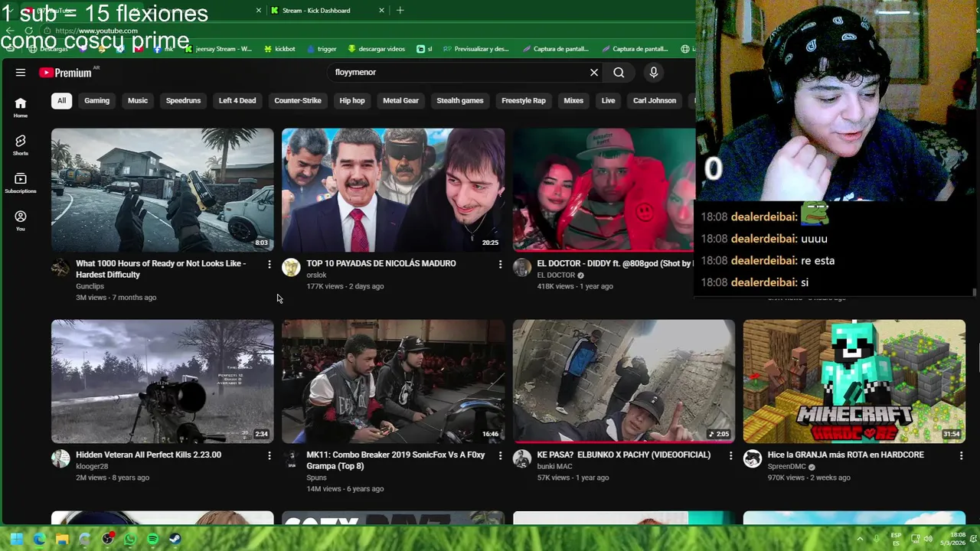Image resolution: width=980 pixels, height=551 pixels.
Task: Open Hidden Veteran All Perfect Kills title
Action: (149, 455)
